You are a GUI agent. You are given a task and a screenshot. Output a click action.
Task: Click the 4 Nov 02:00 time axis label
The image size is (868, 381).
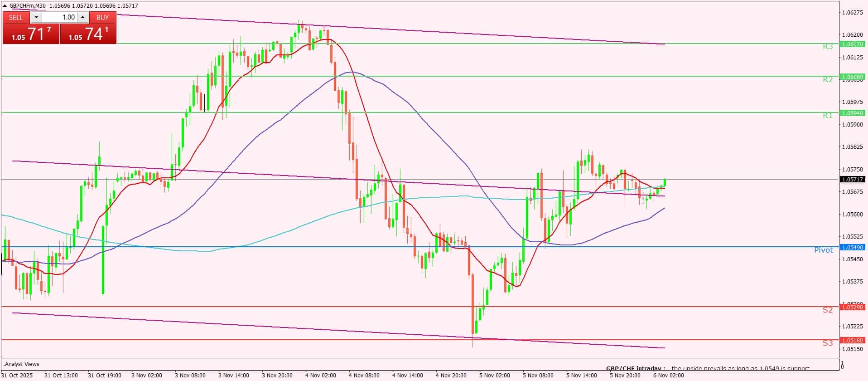point(321,375)
